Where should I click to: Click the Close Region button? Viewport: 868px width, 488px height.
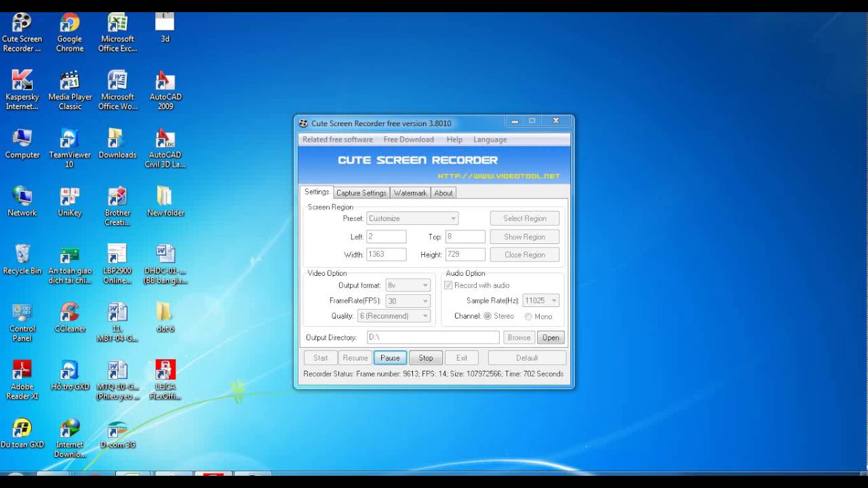[x=525, y=255]
